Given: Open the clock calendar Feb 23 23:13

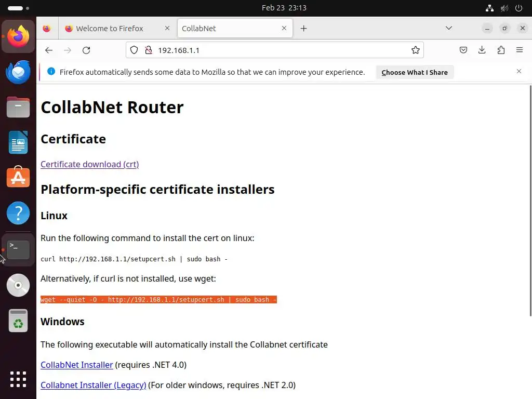Looking at the screenshot, I should (284, 8).
